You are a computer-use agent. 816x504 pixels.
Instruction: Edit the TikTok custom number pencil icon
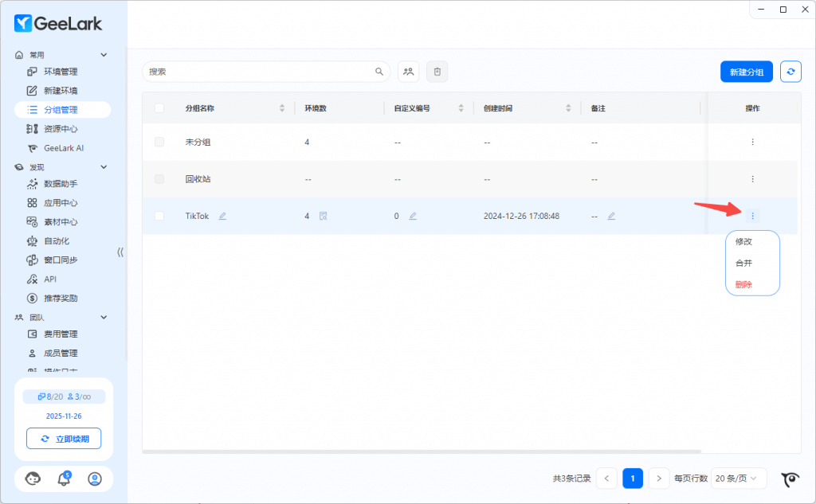[413, 216]
